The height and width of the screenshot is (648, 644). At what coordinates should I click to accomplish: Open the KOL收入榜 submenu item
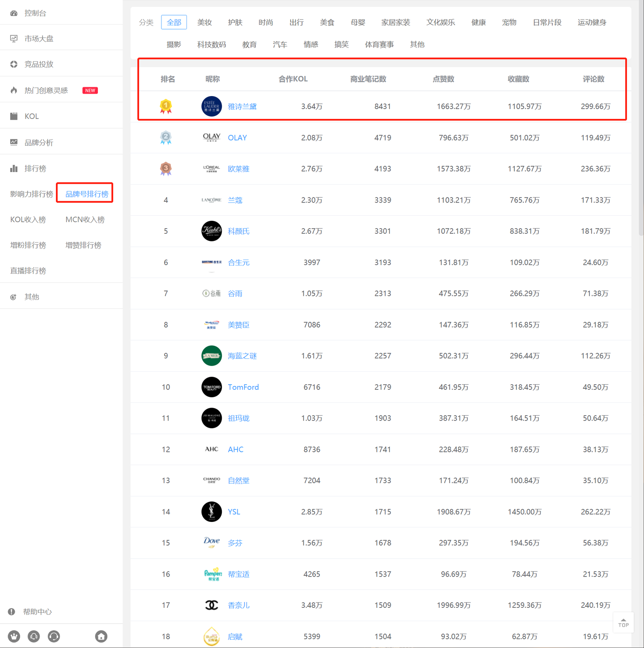[x=28, y=219]
